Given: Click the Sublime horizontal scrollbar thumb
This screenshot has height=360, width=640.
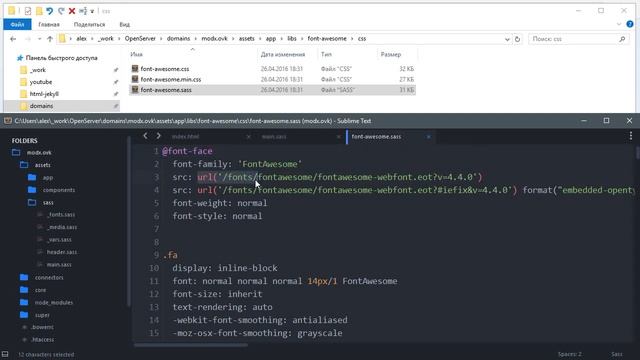Looking at the screenshot, I should (x=191, y=345).
